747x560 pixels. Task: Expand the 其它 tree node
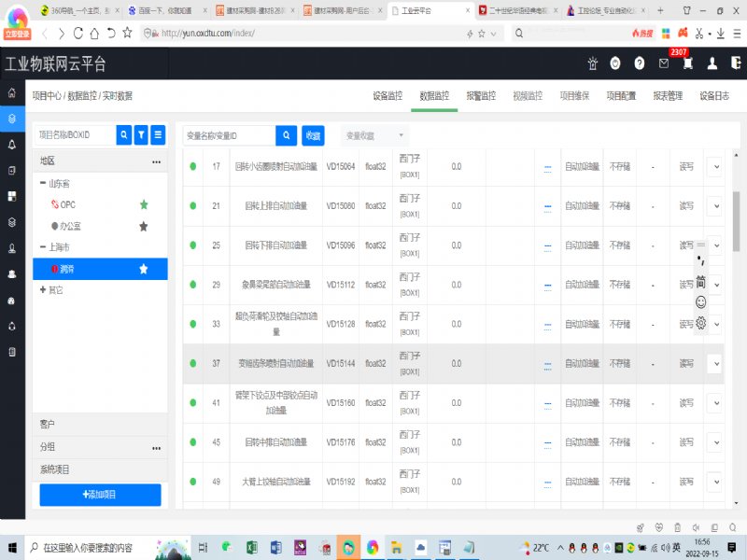pyautogui.click(x=43, y=290)
